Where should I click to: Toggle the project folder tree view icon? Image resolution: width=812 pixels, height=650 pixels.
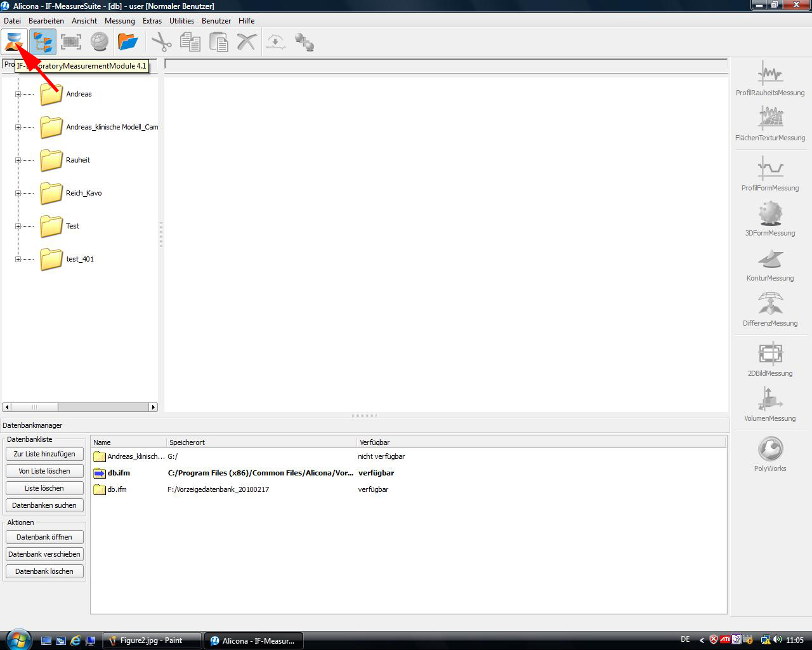click(43, 42)
